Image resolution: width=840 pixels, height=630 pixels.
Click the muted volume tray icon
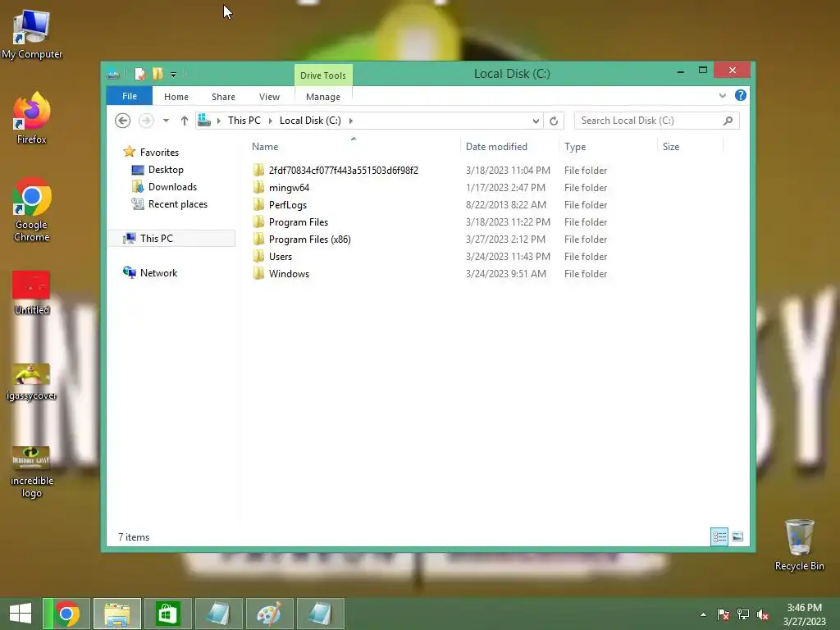(x=763, y=614)
